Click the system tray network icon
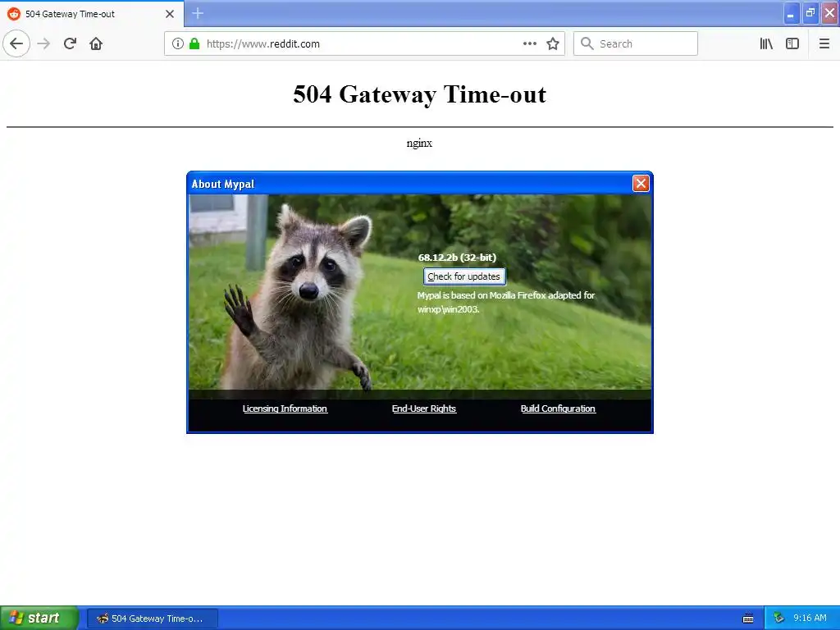 [778, 619]
